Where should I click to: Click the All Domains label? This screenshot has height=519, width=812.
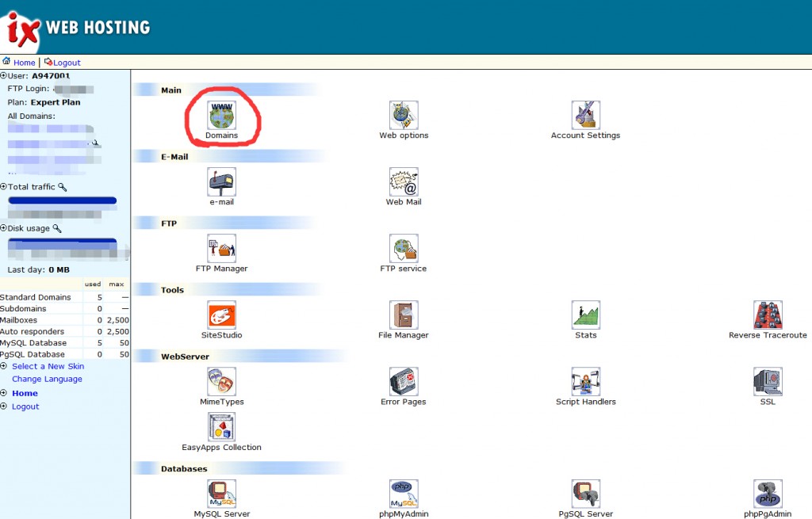coord(31,116)
